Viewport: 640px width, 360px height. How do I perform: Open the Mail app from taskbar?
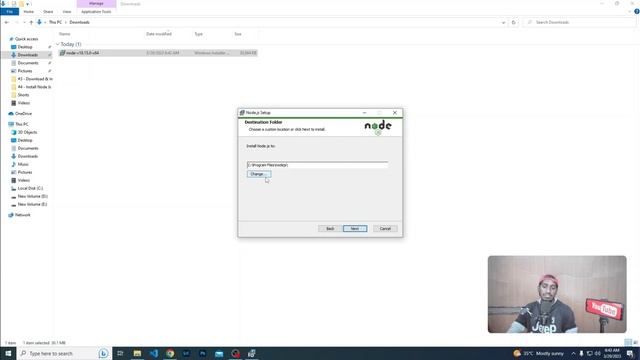[x=219, y=353]
